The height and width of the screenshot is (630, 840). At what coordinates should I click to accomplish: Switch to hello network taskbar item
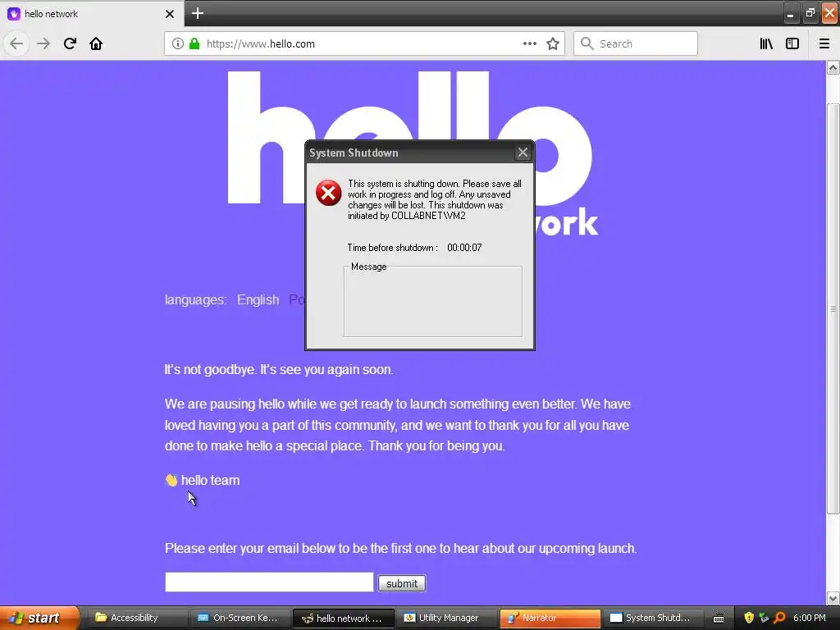tap(344, 618)
